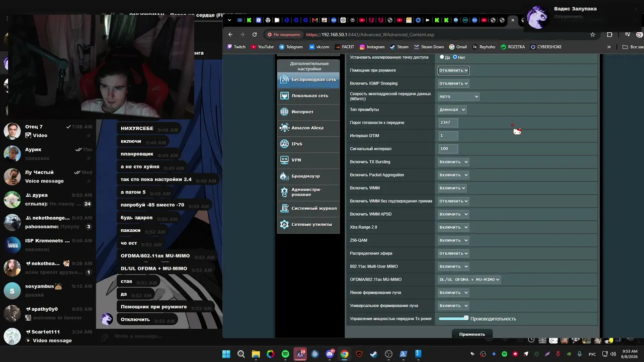Image resolution: width=644 pixels, height=362 pixels.
Task: Open the browser extensions puzzle icon
Action: tap(610, 34)
